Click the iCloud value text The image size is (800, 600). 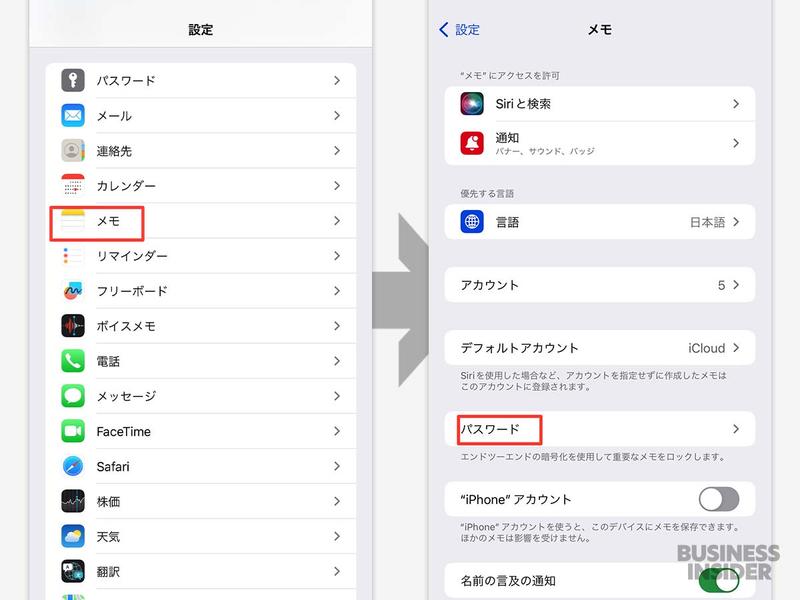[707, 348]
